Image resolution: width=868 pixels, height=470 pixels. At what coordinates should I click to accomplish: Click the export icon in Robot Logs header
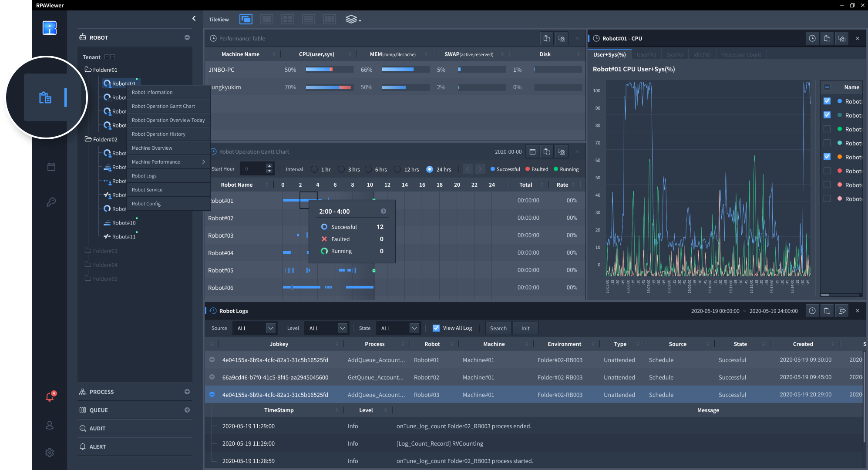pos(842,311)
